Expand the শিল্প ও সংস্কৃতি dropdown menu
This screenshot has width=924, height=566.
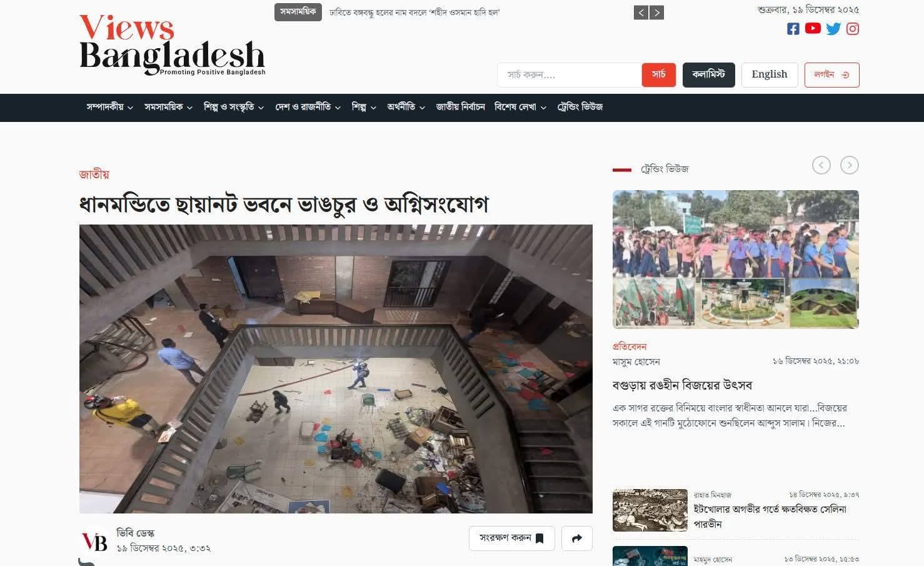point(234,108)
